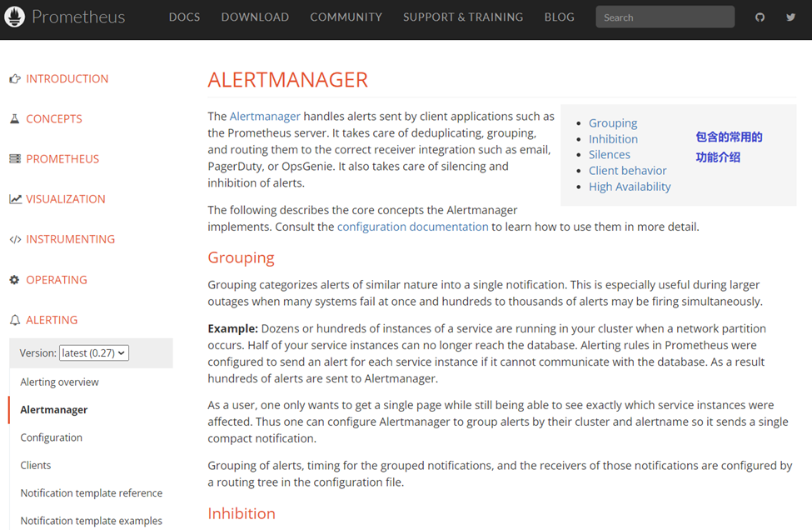The height and width of the screenshot is (530, 812).
Task: Focus the Search input field
Action: point(665,17)
